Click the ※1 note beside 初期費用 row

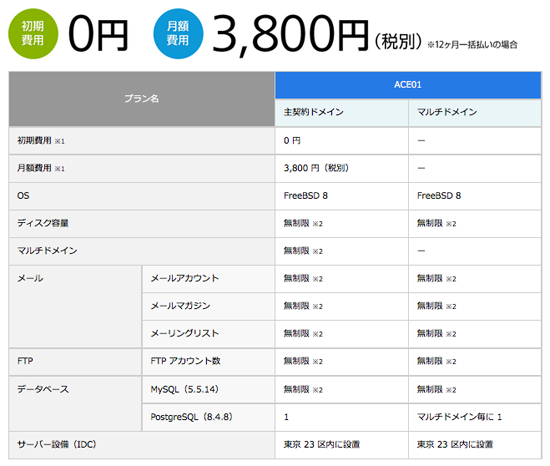60,141
